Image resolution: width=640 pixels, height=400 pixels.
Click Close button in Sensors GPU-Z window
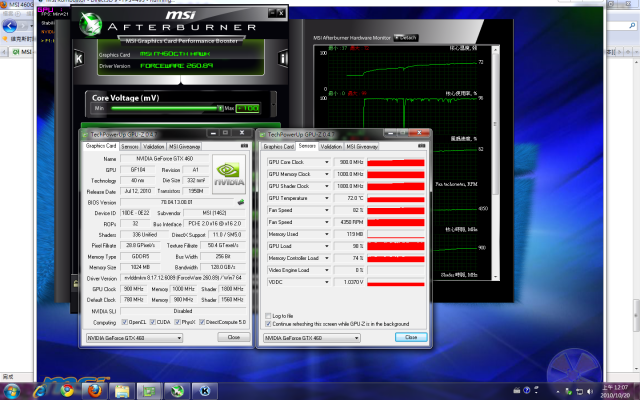point(411,337)
